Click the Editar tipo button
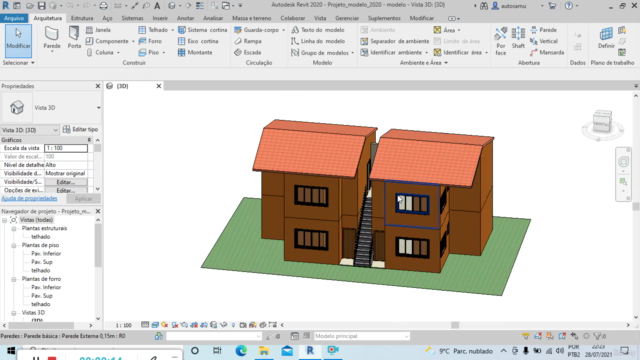The height and width of the screenshot is (360, 640). 80,129
